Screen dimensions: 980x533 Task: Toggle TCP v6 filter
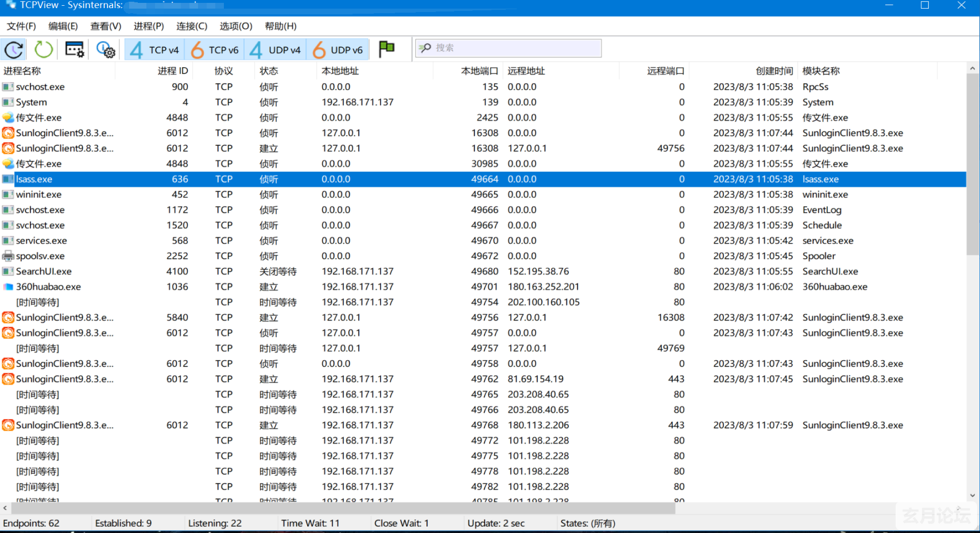point(215,50)
